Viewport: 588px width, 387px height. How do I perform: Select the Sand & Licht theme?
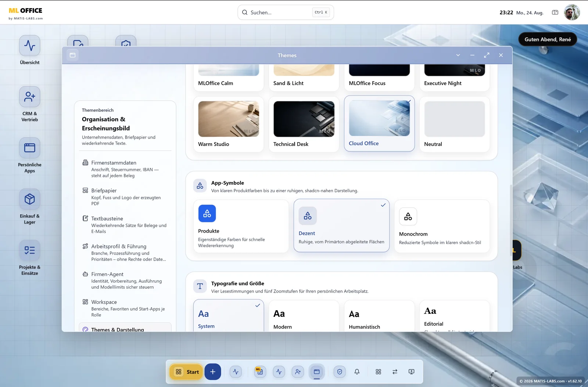point(304,77)
